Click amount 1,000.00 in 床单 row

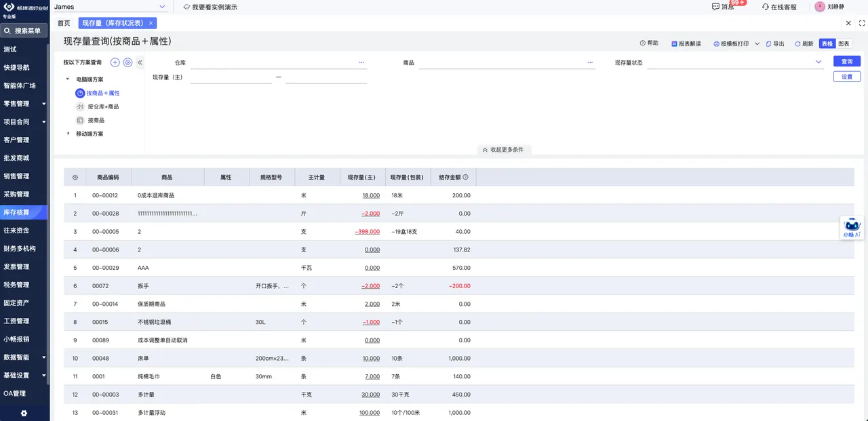(459, 358)
